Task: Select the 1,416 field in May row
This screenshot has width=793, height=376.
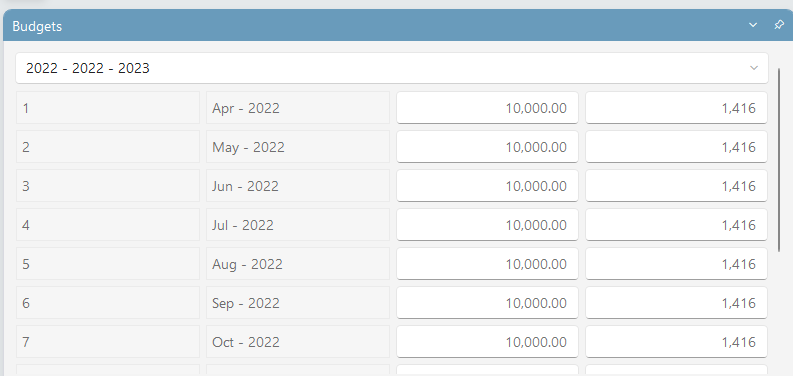Action: [x=676, y=147]
